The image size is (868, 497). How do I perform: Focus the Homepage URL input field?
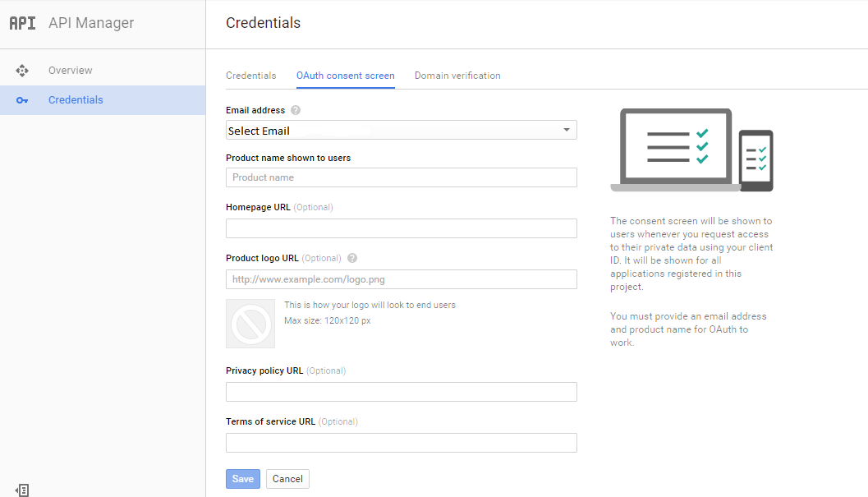402,228
